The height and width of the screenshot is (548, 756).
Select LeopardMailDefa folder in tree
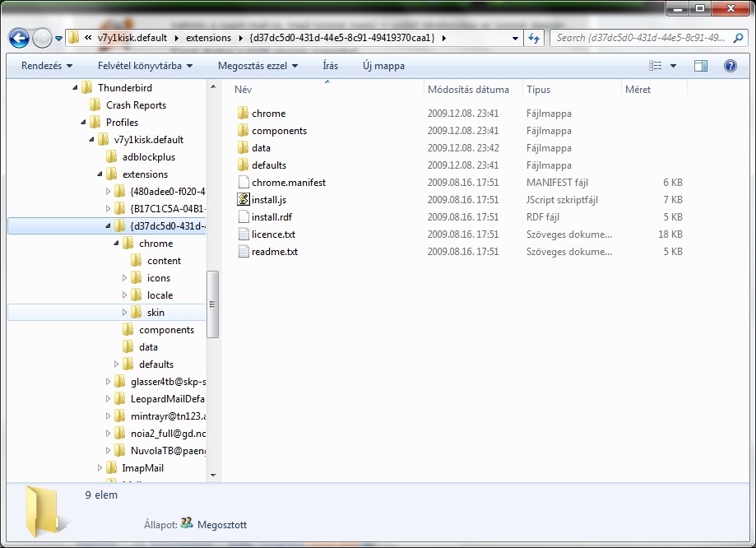(160, 399)
